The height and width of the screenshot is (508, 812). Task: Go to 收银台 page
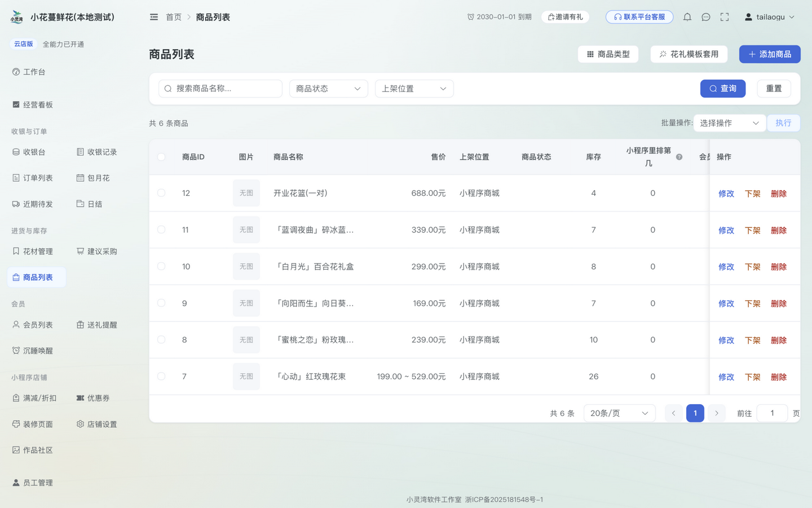tap(29, 152)
